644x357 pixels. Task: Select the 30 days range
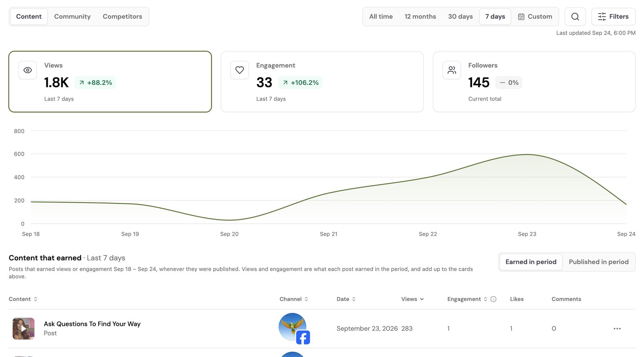click(460, 17)
